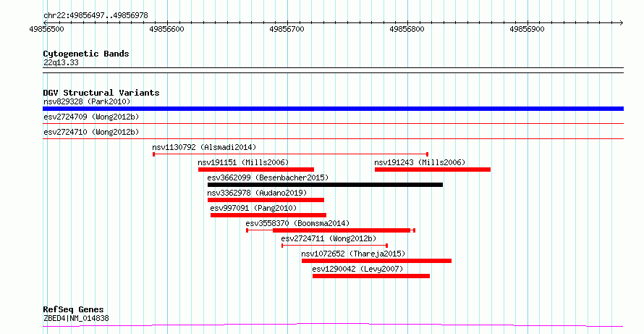The height and width of the screenshot is (334, 644).
Task: Click the nsv191243 (Mills2006) red bar
Action: point(433,170)
